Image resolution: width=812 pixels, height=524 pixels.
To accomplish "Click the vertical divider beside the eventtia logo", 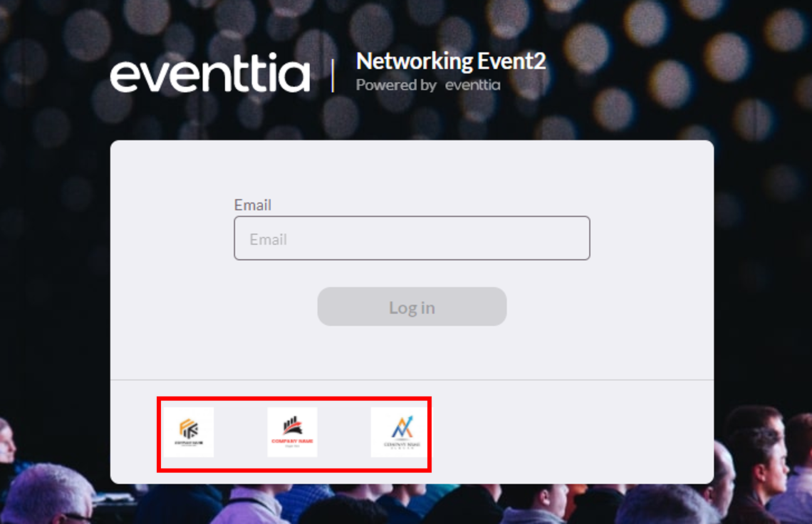I will pyautogui.click(x=333, y=75).
